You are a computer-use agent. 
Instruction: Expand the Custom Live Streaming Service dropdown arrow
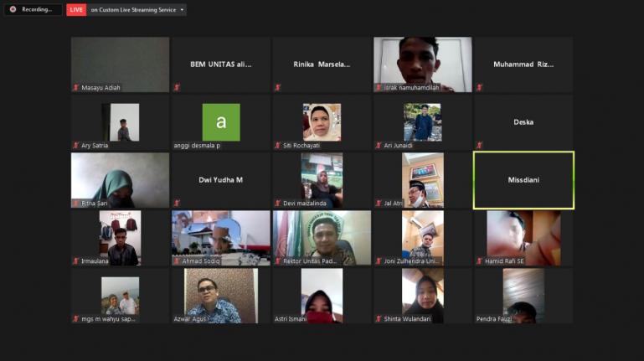tap(183, 10)
